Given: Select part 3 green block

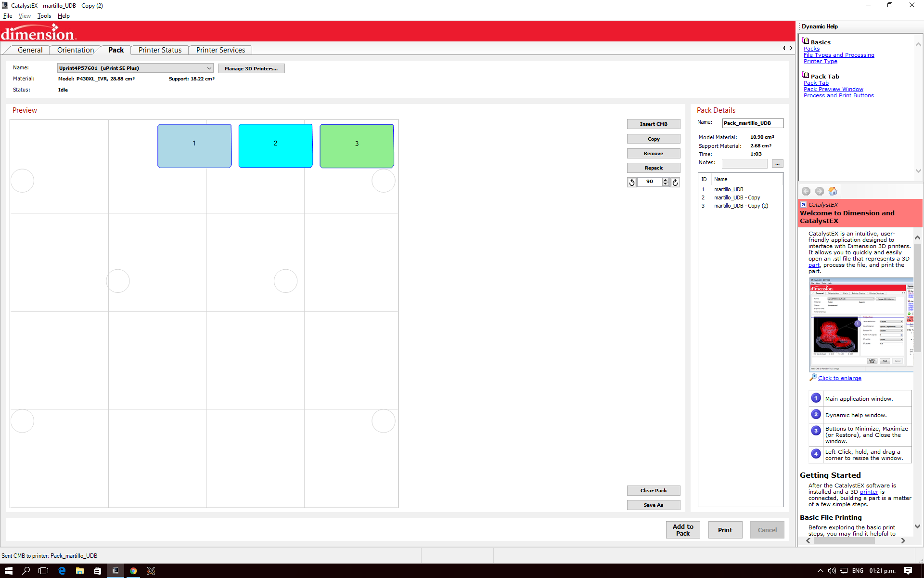Looking at the screenshot, I should click(357, 146).
